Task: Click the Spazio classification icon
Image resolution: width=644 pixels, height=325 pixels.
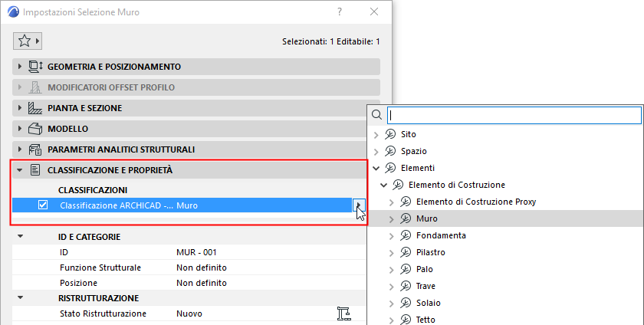Action: 390,151
